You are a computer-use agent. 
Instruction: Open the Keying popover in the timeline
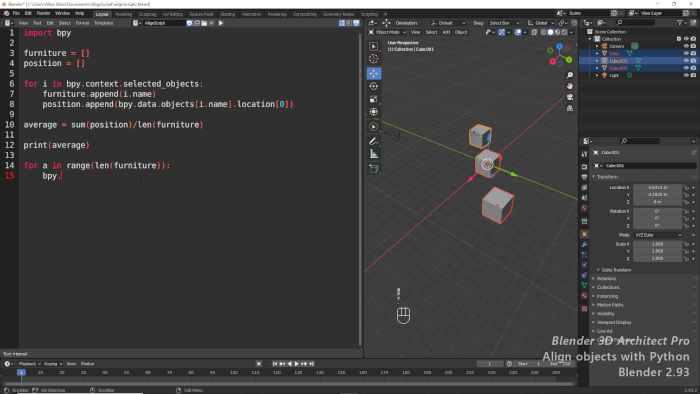pyautogui.click(x=53, y=364)
